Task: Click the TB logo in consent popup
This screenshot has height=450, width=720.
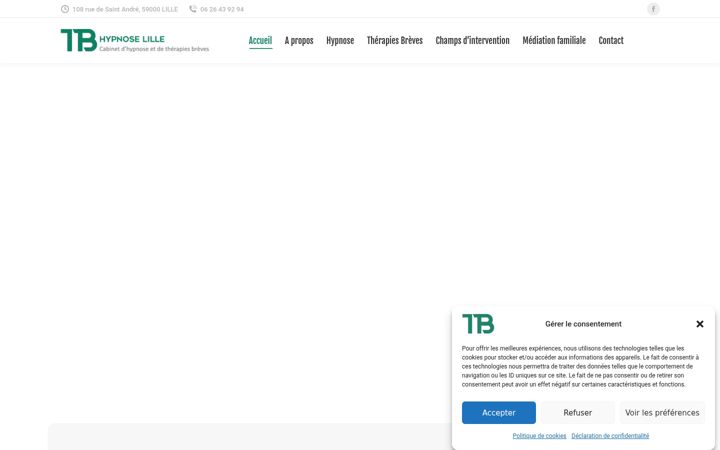Action: [x=478, y=324]
